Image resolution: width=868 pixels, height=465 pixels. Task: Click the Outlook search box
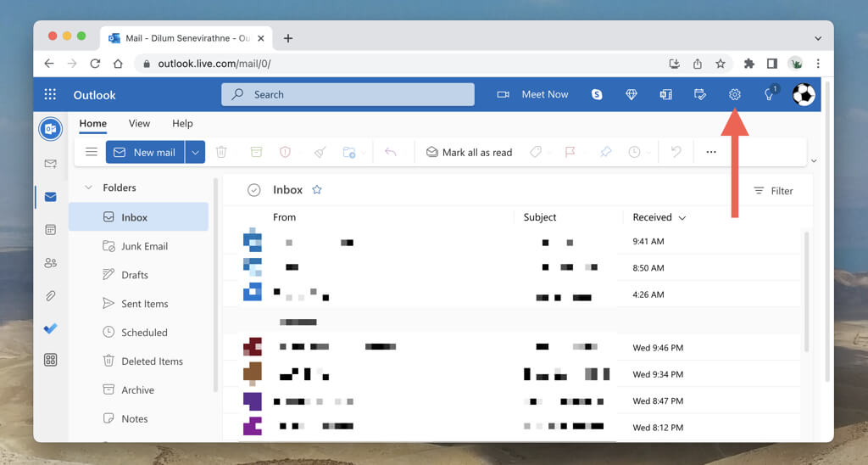[348, 94]
